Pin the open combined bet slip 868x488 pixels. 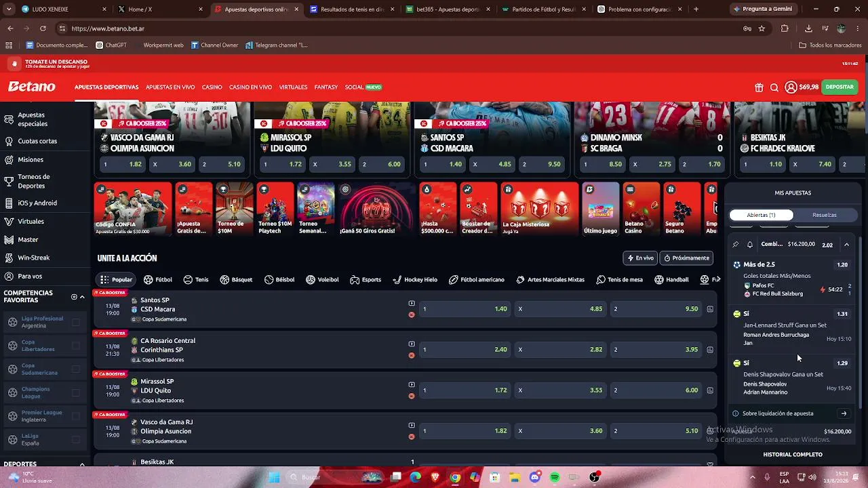point(736,245)
